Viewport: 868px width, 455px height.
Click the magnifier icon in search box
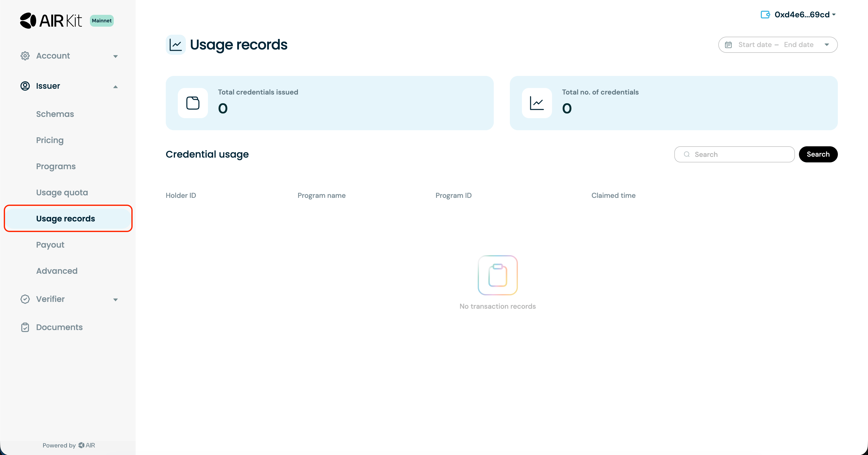(686, 155)
